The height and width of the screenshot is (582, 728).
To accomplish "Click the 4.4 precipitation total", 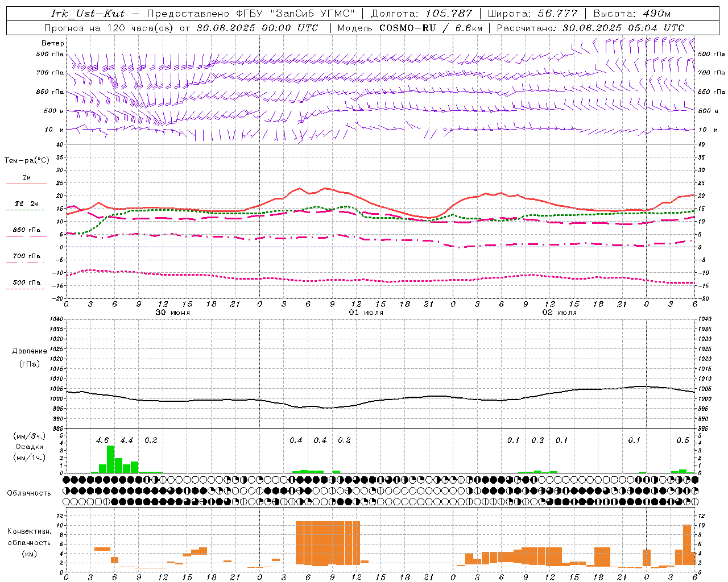I will click(127, 440).
